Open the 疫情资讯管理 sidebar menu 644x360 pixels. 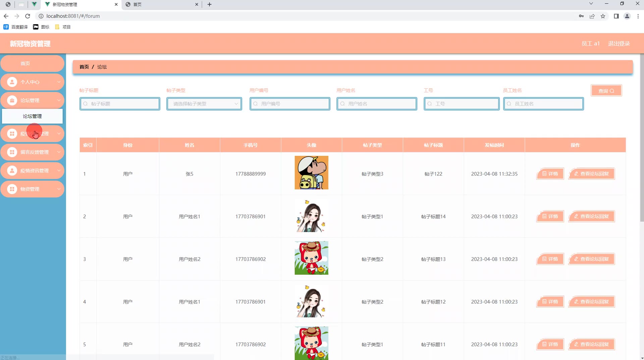coord(33,171)
